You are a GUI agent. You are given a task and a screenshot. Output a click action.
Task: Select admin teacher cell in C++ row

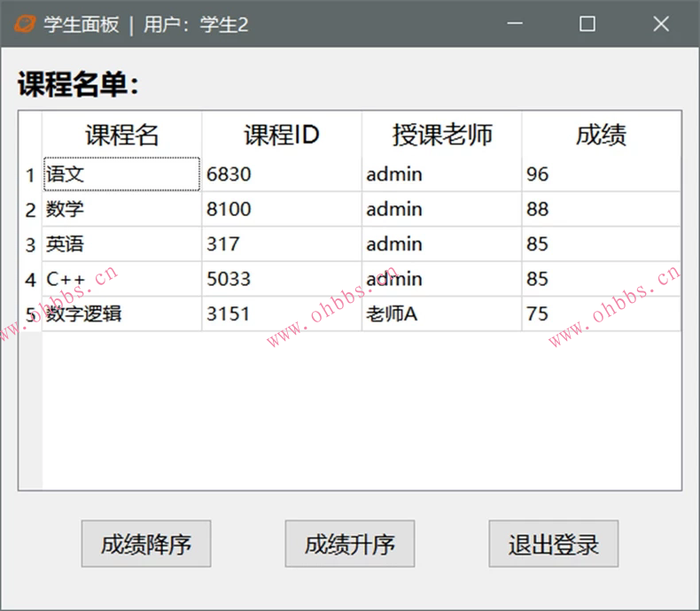(x=442, y=279)
